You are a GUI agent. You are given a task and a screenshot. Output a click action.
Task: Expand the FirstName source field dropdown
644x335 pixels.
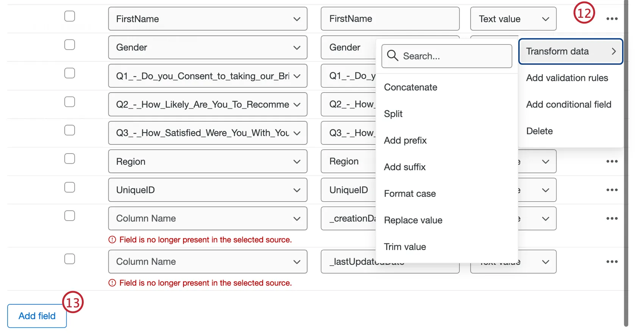[x=208, y=19]
